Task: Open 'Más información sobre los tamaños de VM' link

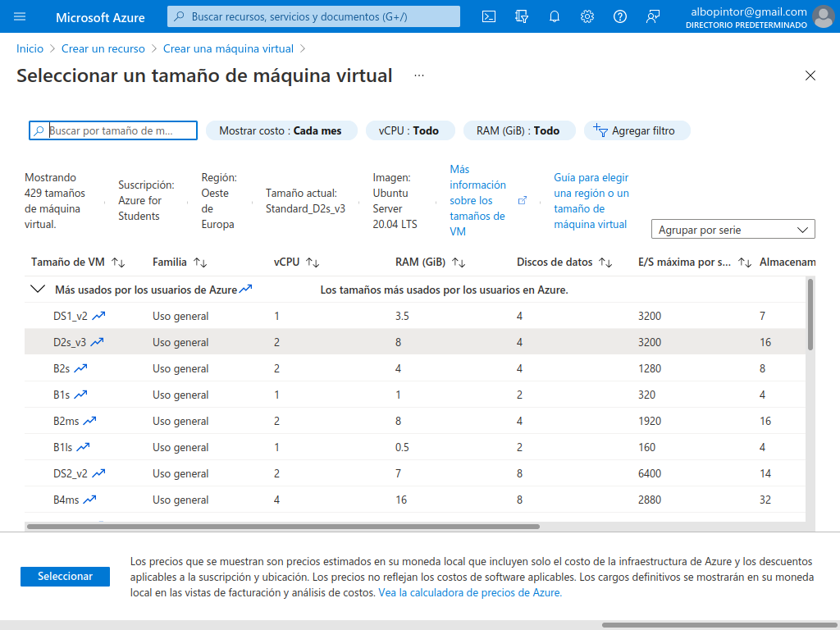Action: [x=477, y=200]
